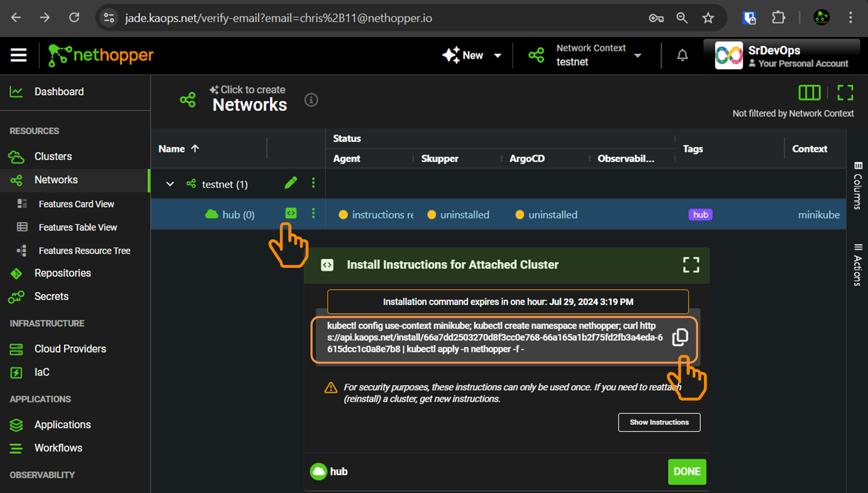The height and width of the screenshot is (493, 868).
Task: Toggle fullscreen for Networks table
Action: coord(845,92)
